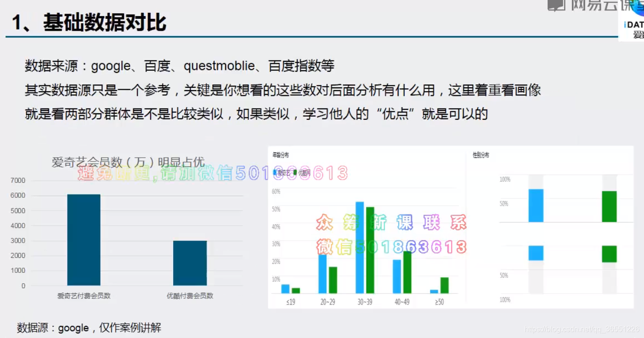The image size is (644, 338).
Task: Click the 性别分布 chart heading
Action: (481, 155)
